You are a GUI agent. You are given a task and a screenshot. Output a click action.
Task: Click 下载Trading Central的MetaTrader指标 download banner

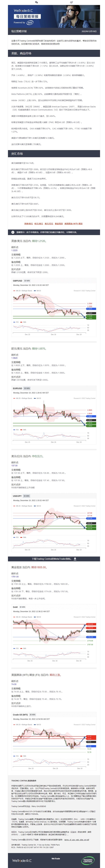[54, 559]
